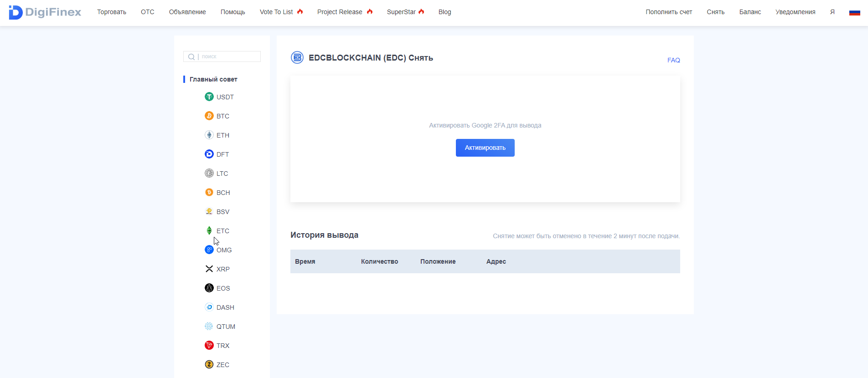Open the Russian flag language selector
Viewport: 868px width, 378px height.
855,12
